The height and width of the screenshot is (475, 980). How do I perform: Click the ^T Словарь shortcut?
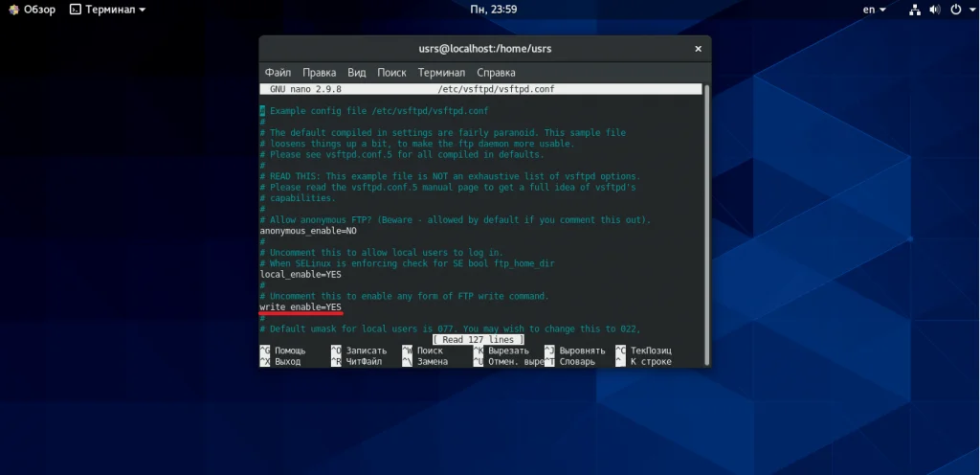(x=570, y=362)
